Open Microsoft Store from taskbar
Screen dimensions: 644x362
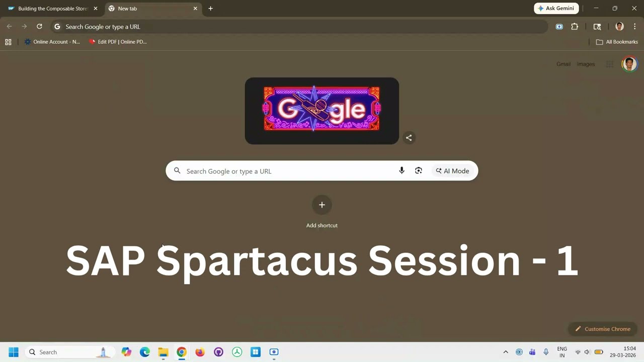(x=256, y=352)
